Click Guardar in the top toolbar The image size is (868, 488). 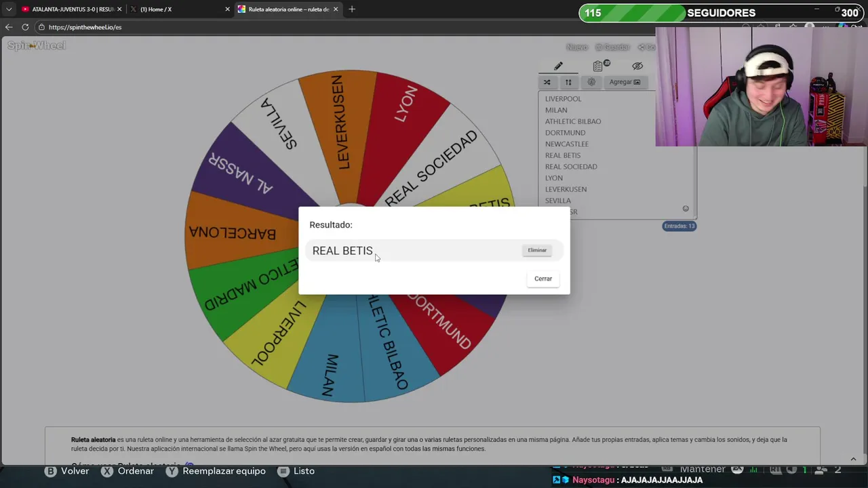coord(613,47)
